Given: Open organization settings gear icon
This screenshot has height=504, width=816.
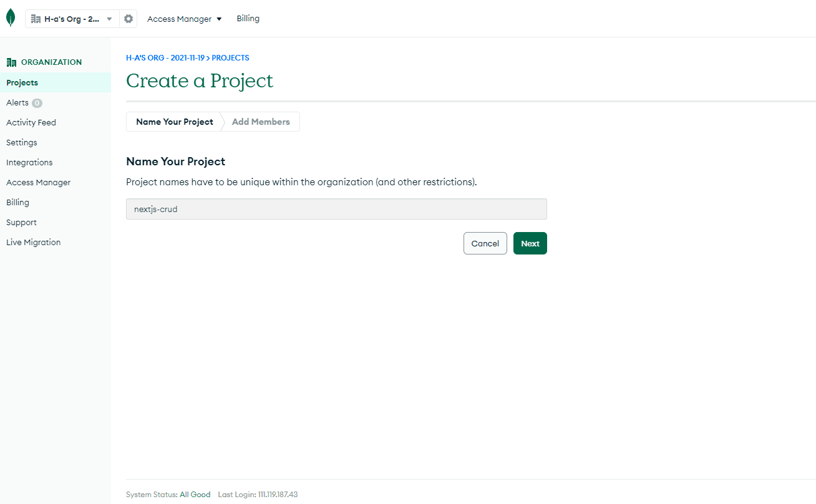Looking at the screenshot, I should click(129, 19).
